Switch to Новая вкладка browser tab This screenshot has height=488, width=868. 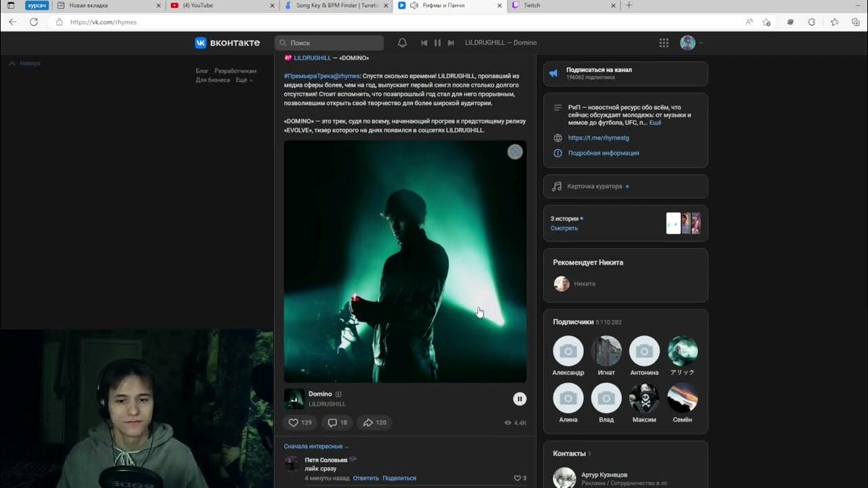108,5
